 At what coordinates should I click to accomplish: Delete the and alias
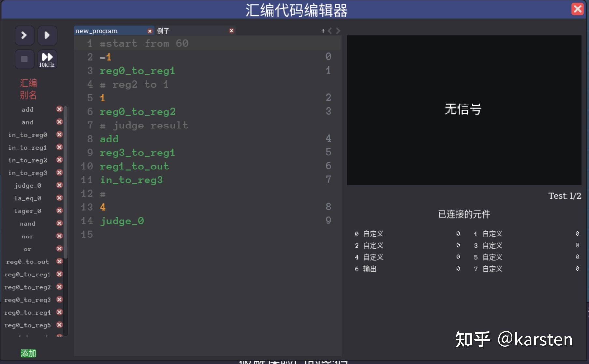click(x=59, y=122)
